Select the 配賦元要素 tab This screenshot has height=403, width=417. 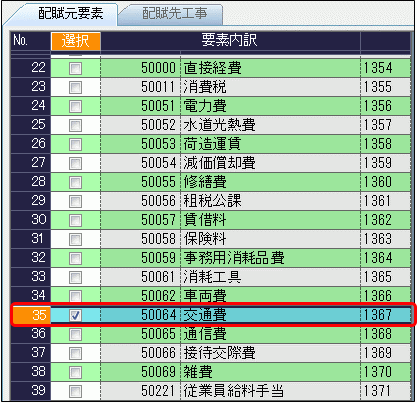(x=70, y=14)
